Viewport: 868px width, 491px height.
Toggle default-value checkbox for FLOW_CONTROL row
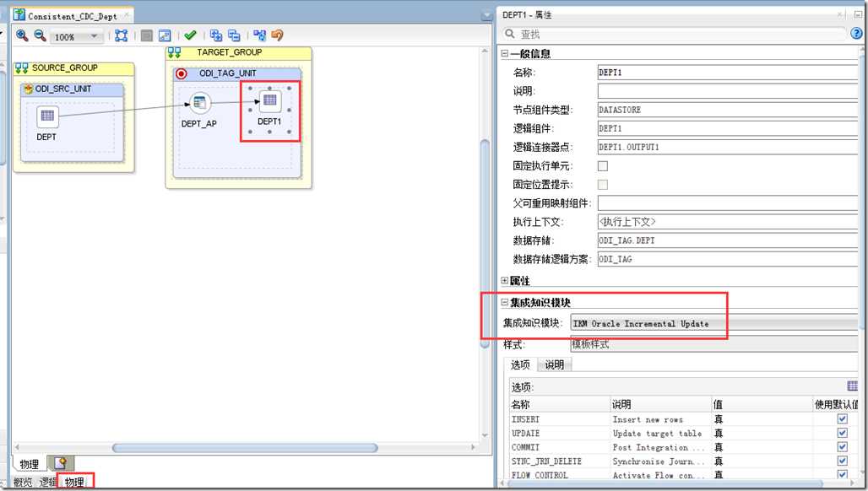[x=842, y=474]
